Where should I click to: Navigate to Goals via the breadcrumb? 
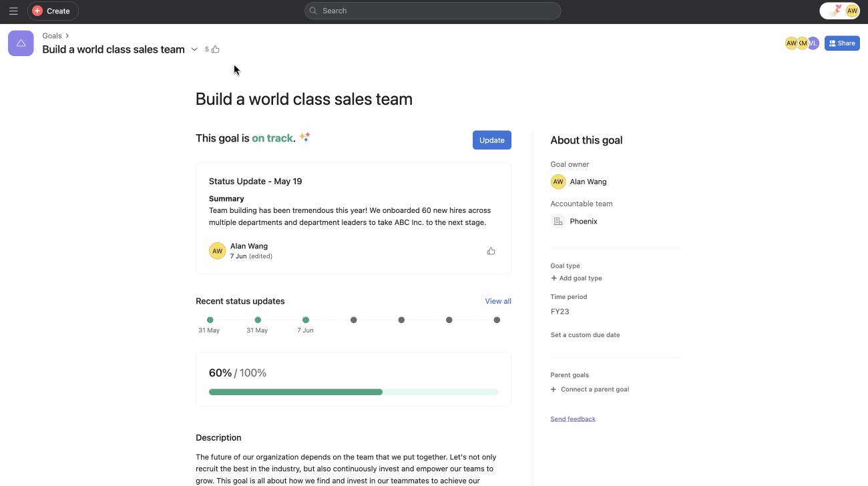pyautogui.click(x=51, y=35)
